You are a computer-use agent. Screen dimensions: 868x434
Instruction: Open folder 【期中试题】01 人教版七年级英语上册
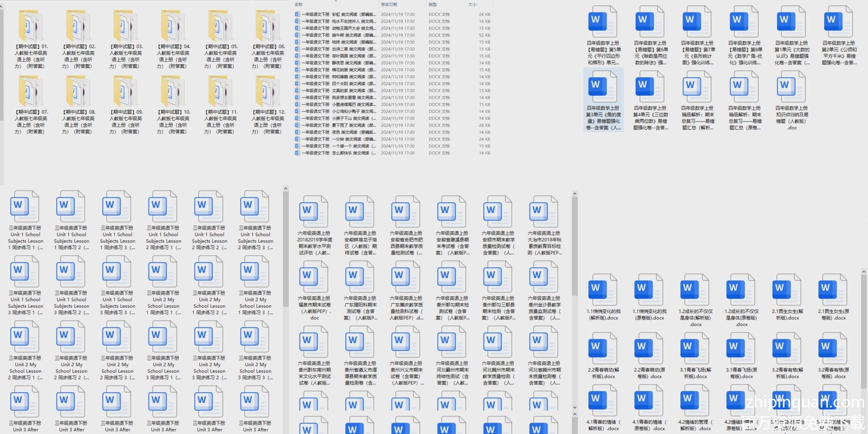tap(30, 27)
